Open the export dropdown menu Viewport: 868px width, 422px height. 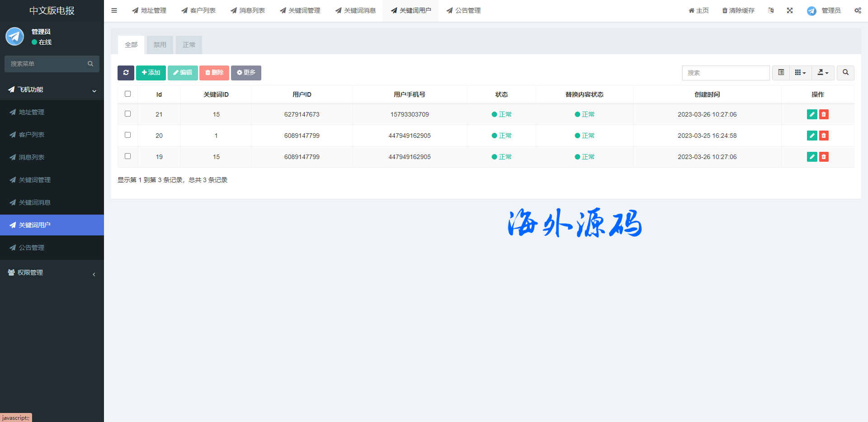[x=823, y=73]
